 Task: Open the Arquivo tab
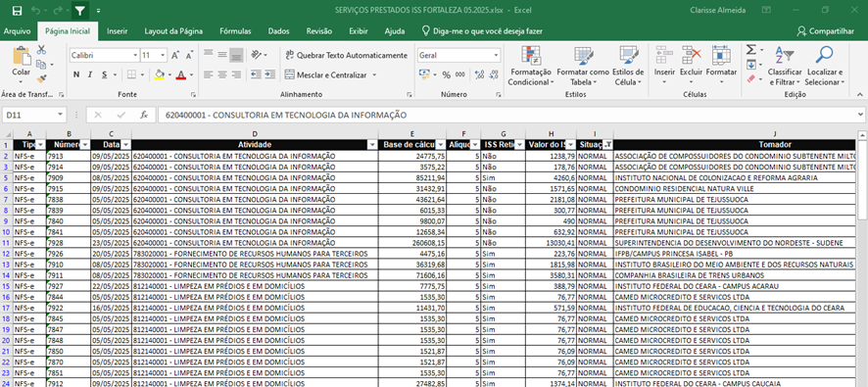point(18,31)
